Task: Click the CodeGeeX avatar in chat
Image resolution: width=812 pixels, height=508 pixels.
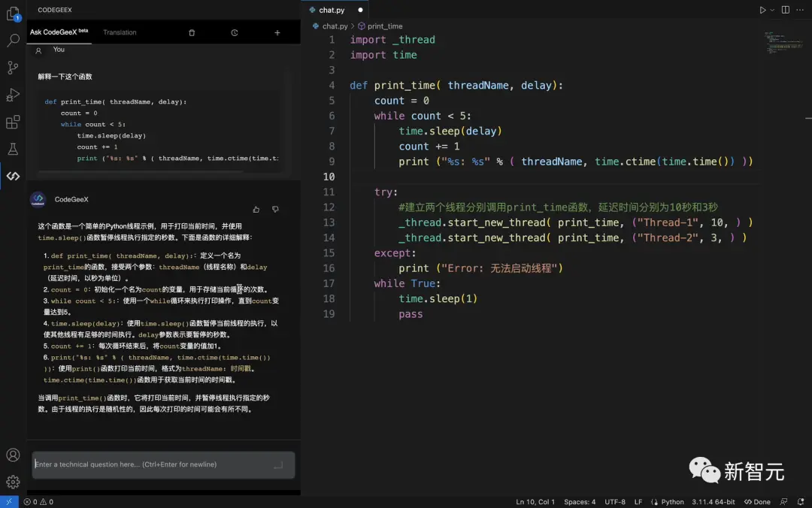Action: point(38,199)
